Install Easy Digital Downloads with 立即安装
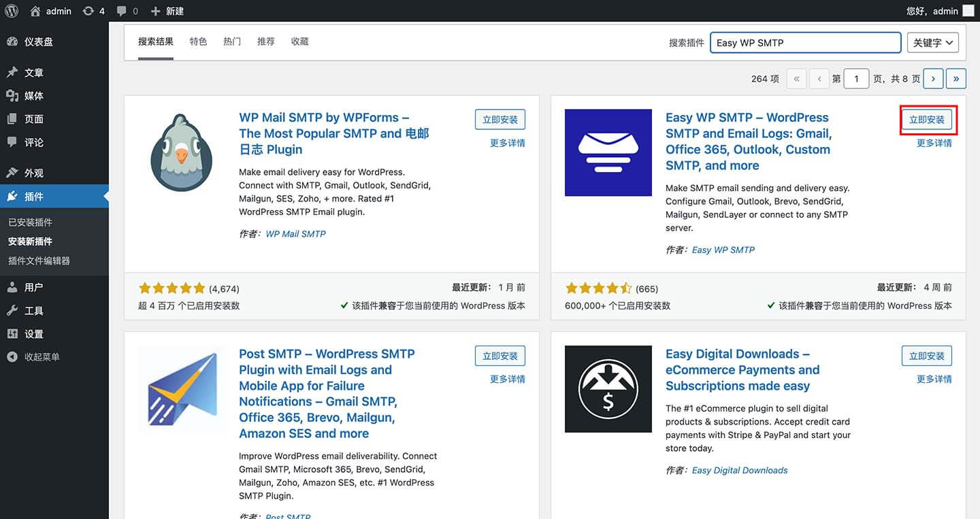This screenshot has width=980, height=519. [927, 356]
